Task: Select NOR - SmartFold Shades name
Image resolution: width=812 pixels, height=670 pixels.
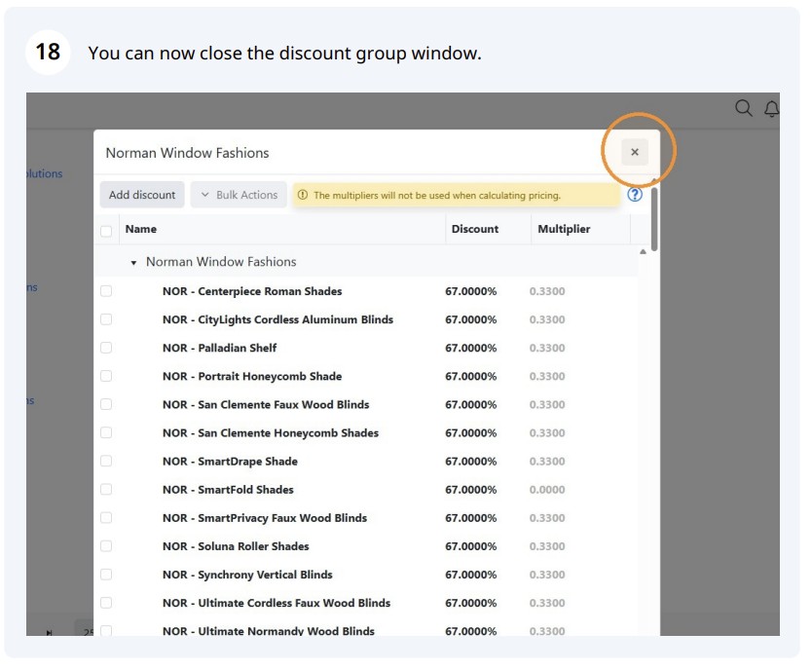Action: tap(228, 490)
